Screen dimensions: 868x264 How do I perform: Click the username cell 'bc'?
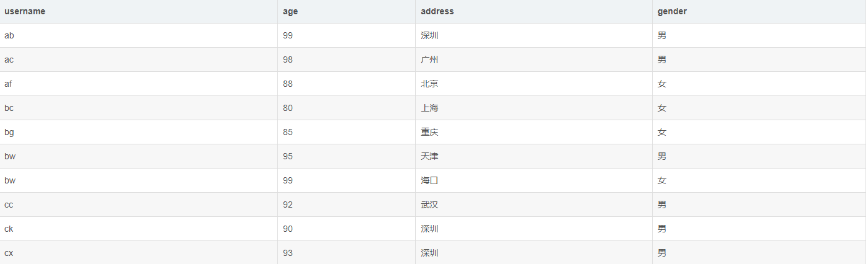(9, 108)
